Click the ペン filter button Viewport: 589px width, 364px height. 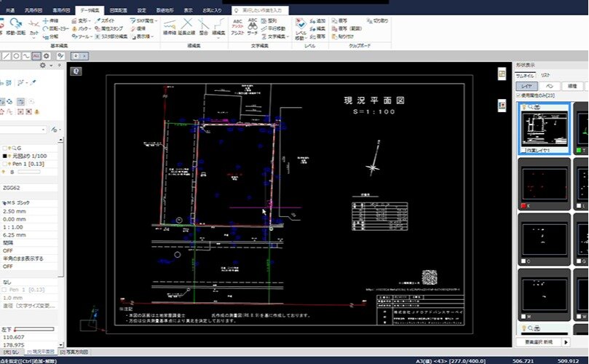(550, 85)
